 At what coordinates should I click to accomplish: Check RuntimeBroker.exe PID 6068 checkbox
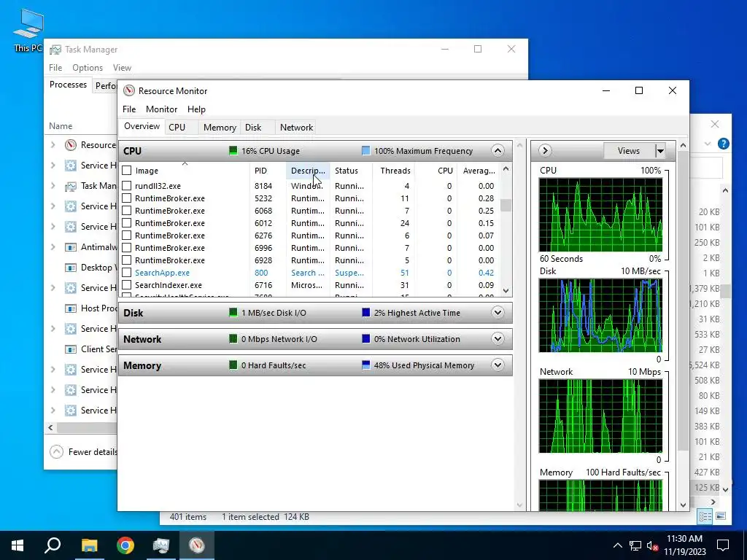coord(127,211)
